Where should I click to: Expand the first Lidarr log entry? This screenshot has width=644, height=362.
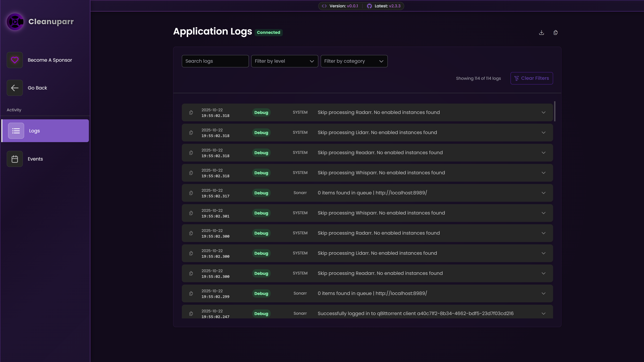544,133
